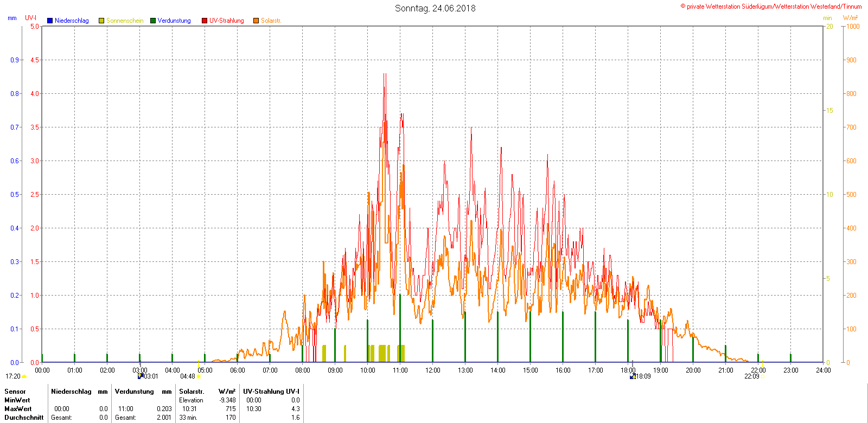Select the Sonnenschein legend label

(x=125, y=21)
